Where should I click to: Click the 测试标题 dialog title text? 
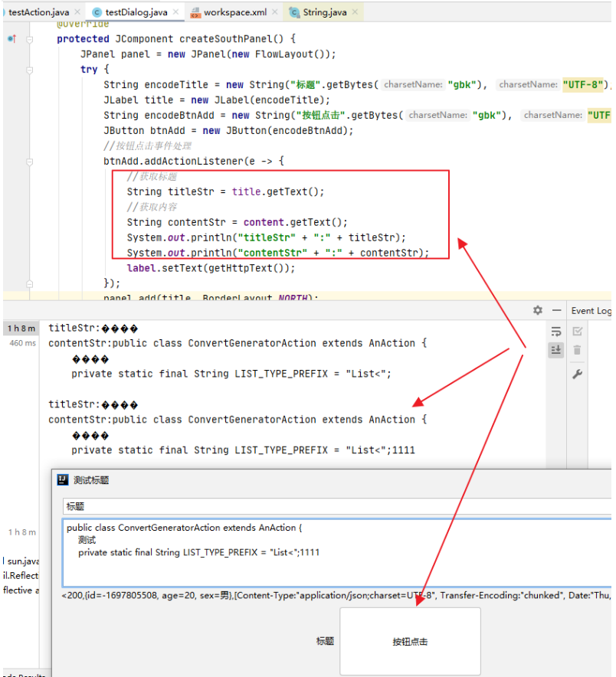pyautogui.click(x=91, y=480)
